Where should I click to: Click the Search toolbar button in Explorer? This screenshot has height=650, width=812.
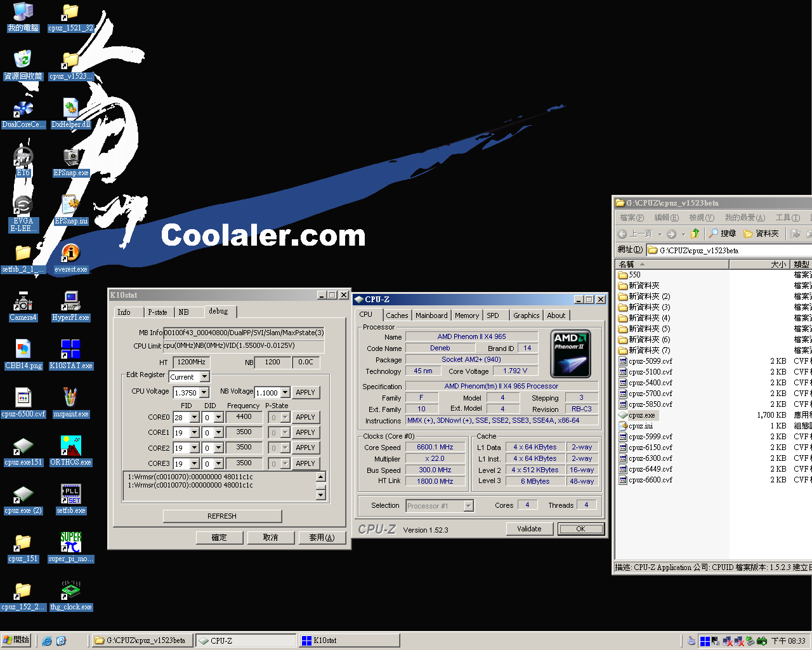[723, 234]
